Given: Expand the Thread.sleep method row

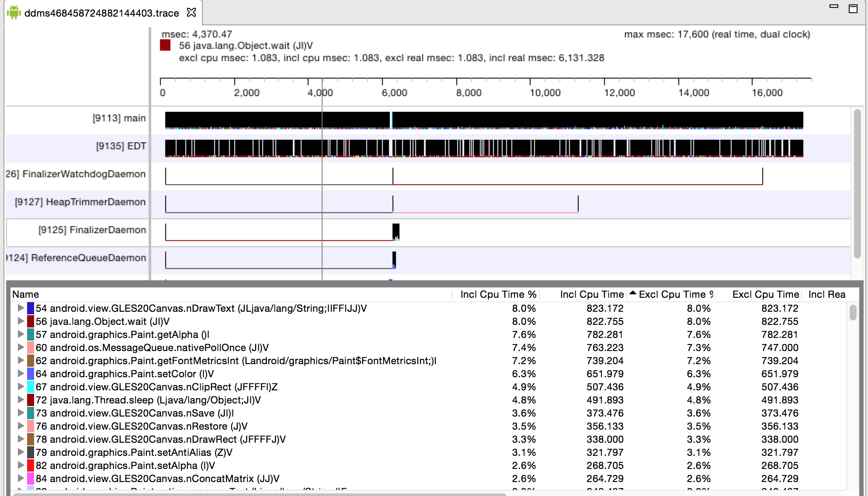Looking at the screenshot, I should 20,400.
